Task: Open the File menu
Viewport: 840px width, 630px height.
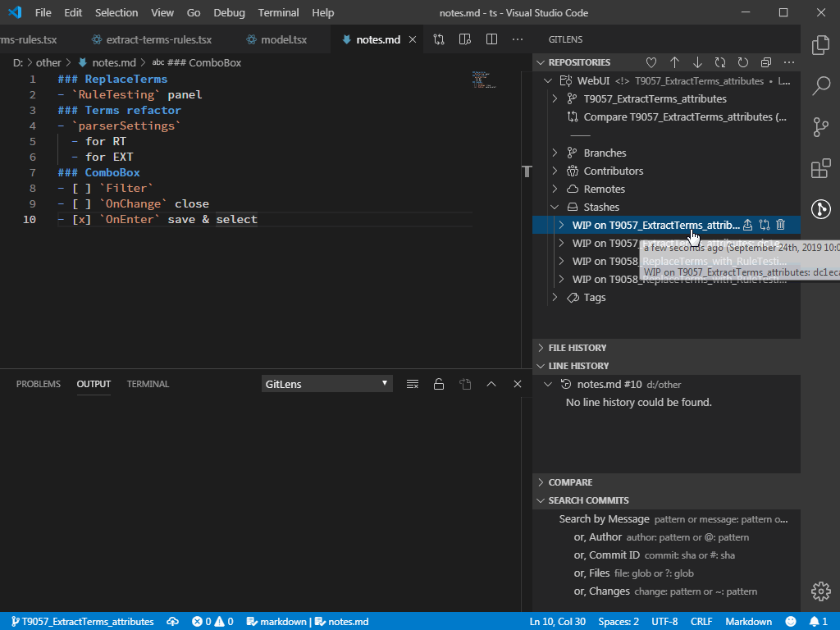Action: coord(43,13)
